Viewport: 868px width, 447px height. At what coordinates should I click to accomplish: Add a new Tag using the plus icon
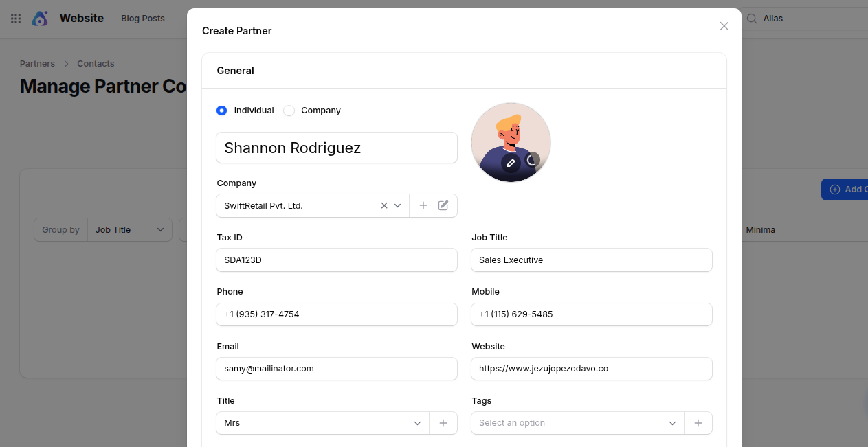point(698,423)
